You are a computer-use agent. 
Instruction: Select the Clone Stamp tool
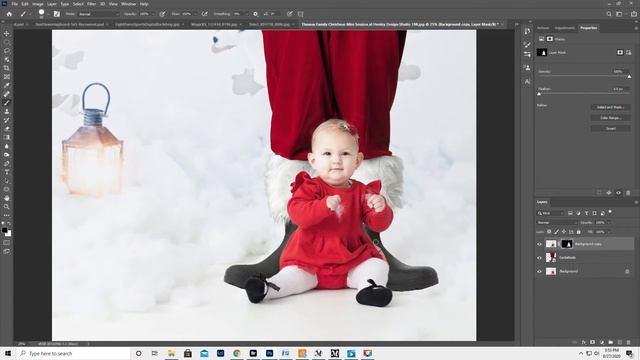(x=7, y=111)
